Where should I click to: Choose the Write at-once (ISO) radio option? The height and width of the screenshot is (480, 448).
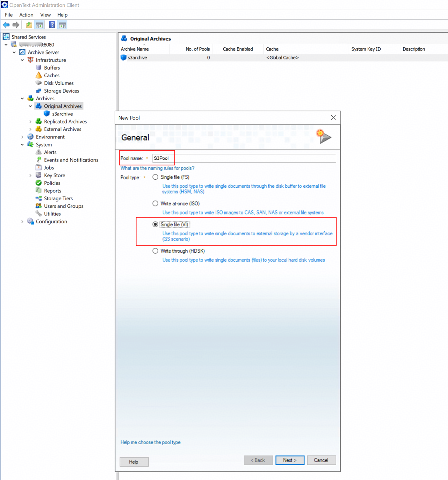tap(155, 204)
